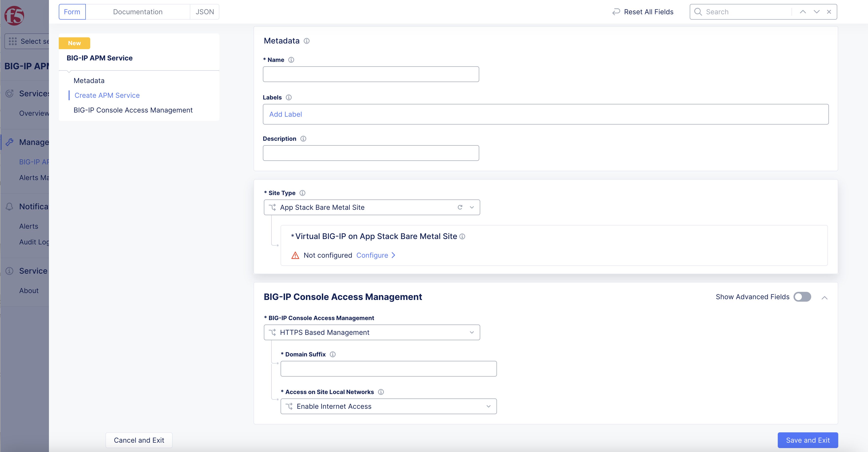
Task: Click the Domain Suffix input field
Action: [389, 369]
